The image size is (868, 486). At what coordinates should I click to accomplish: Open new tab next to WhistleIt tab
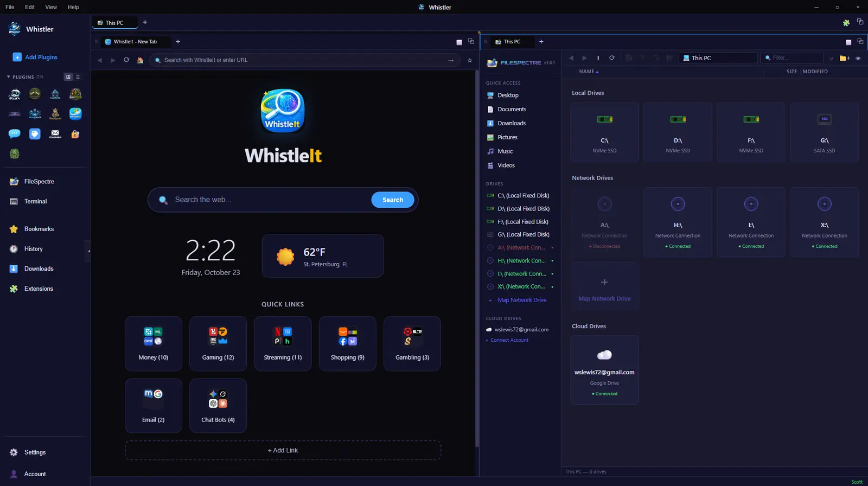[x=178, y=42]
